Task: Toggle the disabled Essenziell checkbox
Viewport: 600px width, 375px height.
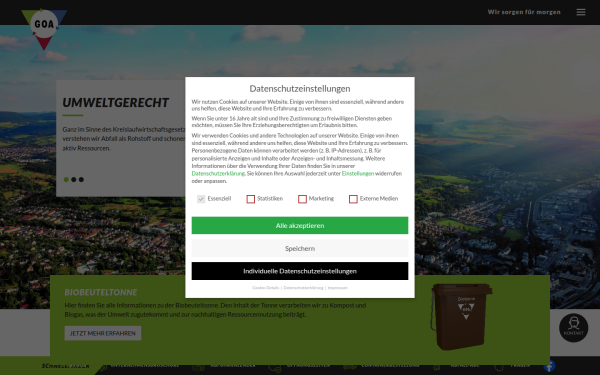Action: [x=201, y=199]
